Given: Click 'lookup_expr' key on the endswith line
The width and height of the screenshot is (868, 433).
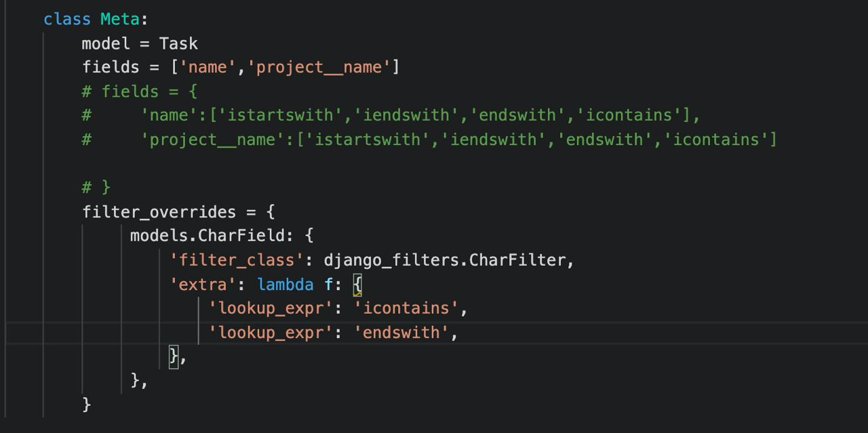Looking at the screenshot, I should coord(271,333).
